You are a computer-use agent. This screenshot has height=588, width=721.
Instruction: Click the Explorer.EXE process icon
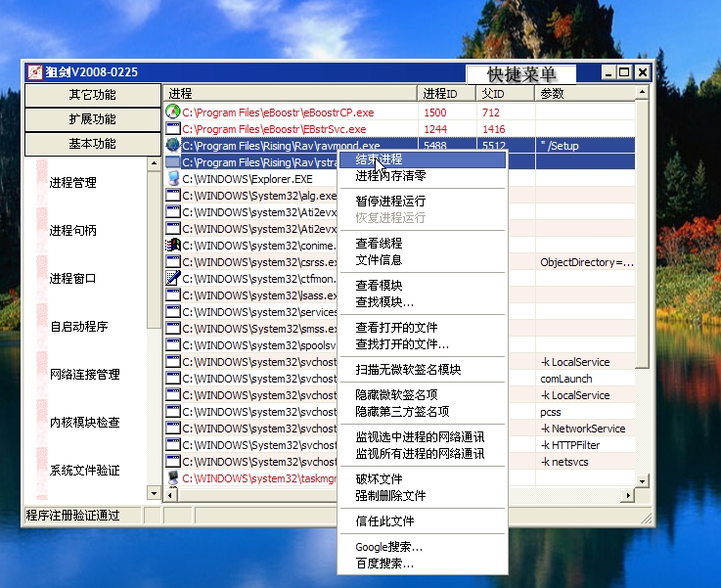173,178
